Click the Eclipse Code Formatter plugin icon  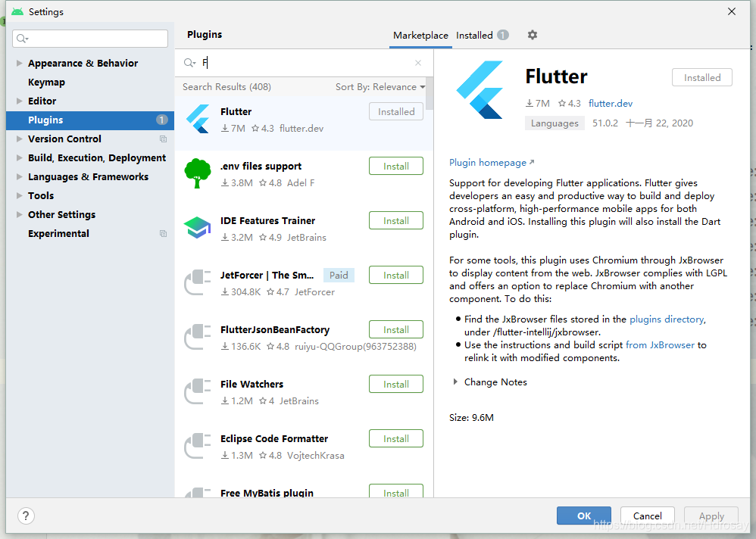pos(198,446)
